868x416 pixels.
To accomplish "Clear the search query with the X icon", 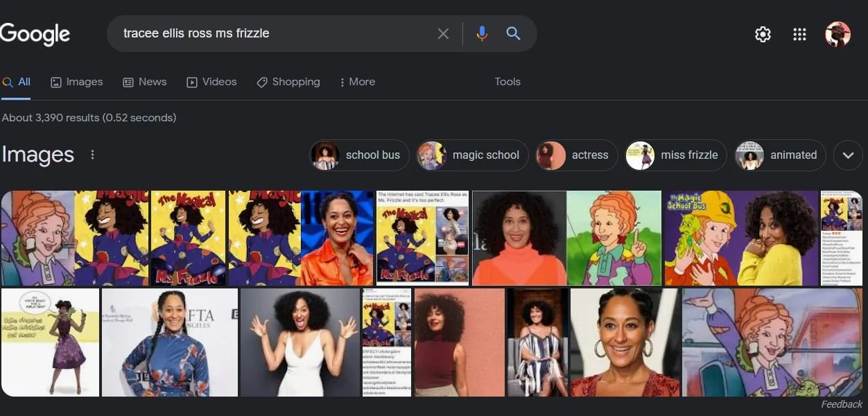I will [443, 33].
